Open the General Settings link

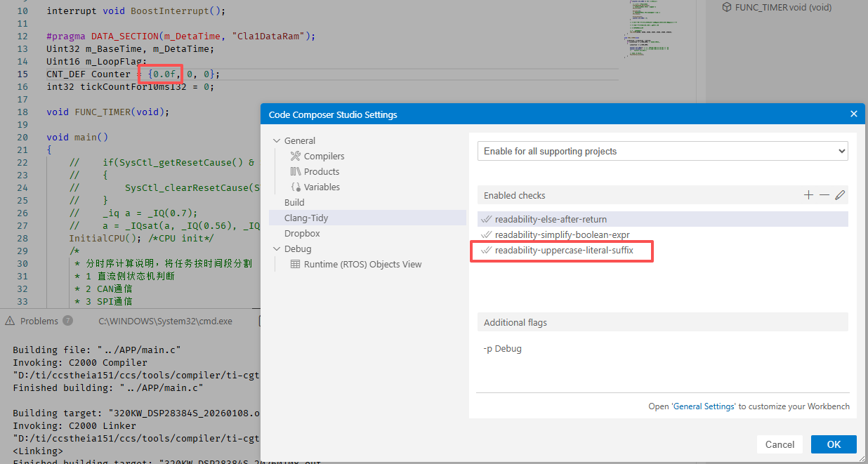pos(704,406)
